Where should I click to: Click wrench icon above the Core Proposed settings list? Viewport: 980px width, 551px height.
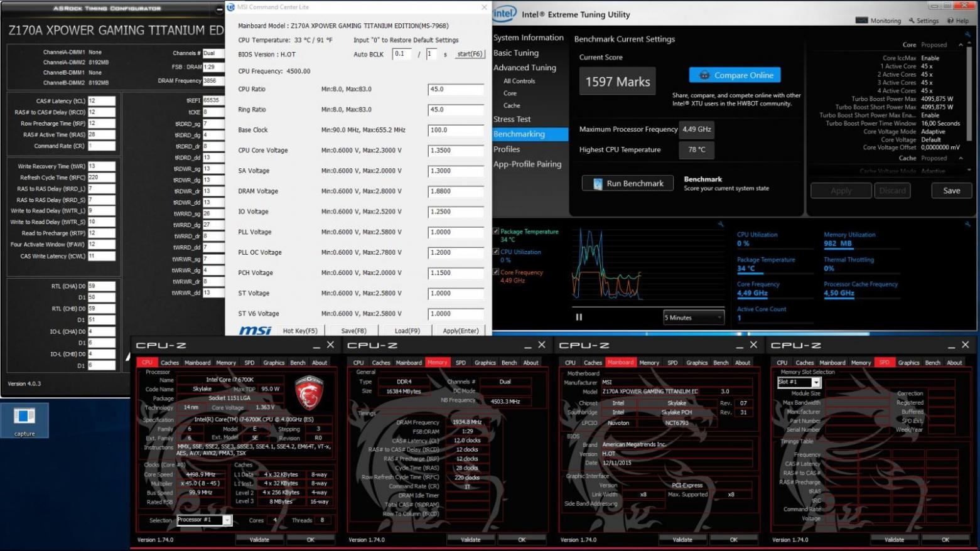(967, 35)
